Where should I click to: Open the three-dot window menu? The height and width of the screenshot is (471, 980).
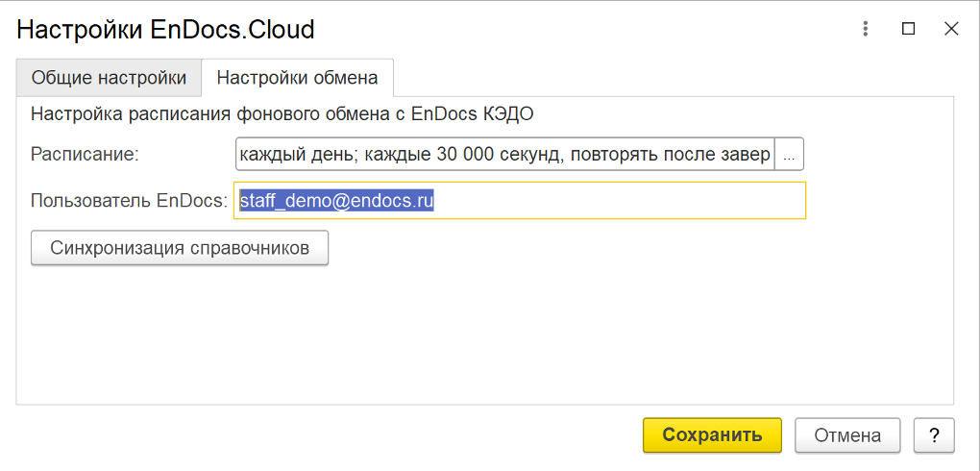click(866, 29)
